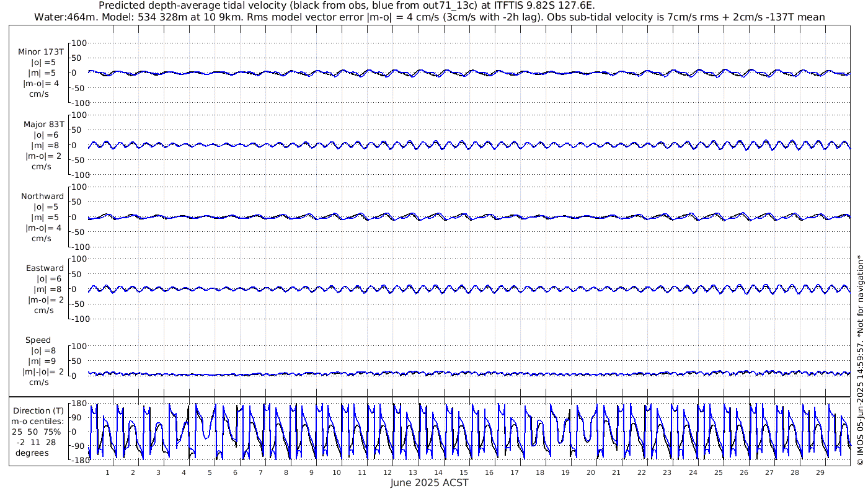Image resolution: width=868 pixels, height=496 pixels.
Task: Click the 'Eastward' panel label
Action: tap(45, 268)
